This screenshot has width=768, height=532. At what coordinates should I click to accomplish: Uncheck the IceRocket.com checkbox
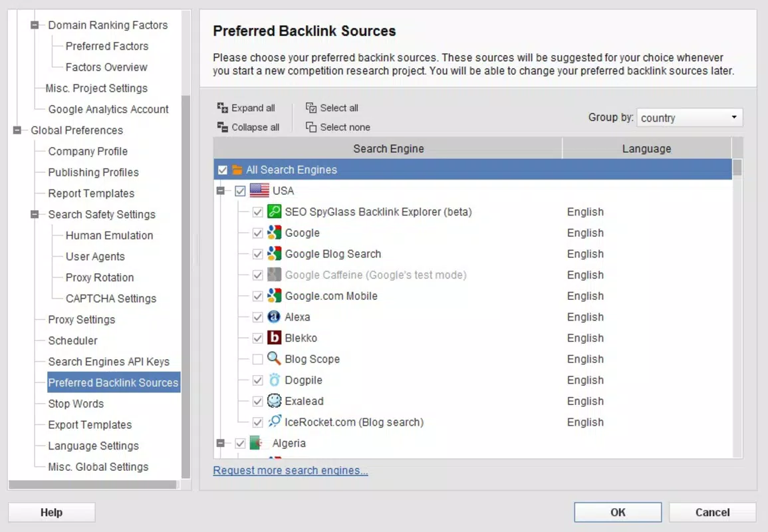coord(257,422)
